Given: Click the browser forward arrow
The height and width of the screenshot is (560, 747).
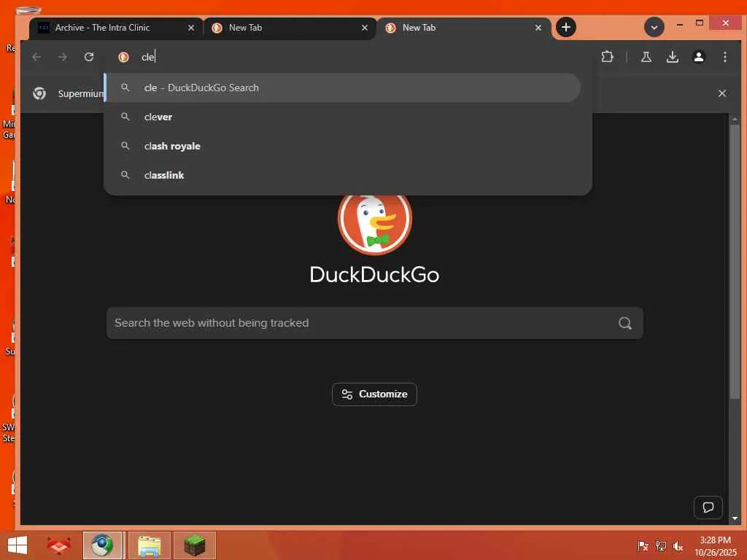Looking at the screenshot, I should [x=63, y=57].
